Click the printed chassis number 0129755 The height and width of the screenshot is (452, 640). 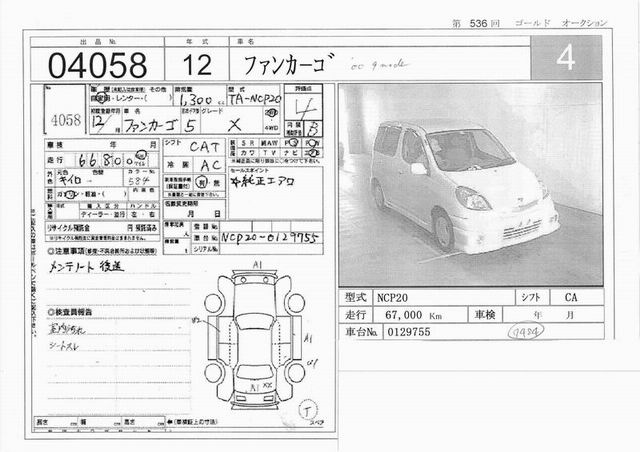coord(409,332)
